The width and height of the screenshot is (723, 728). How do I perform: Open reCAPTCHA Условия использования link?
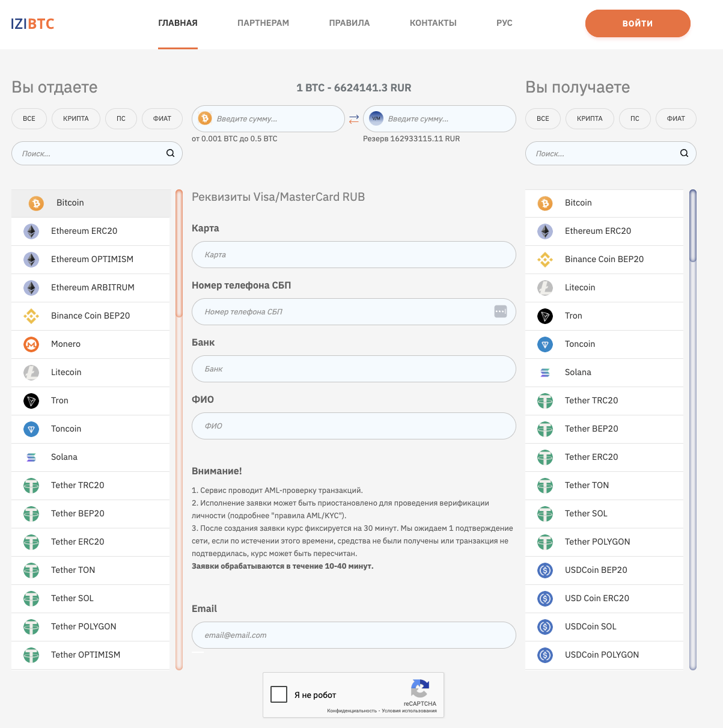(x=409, y=711)
